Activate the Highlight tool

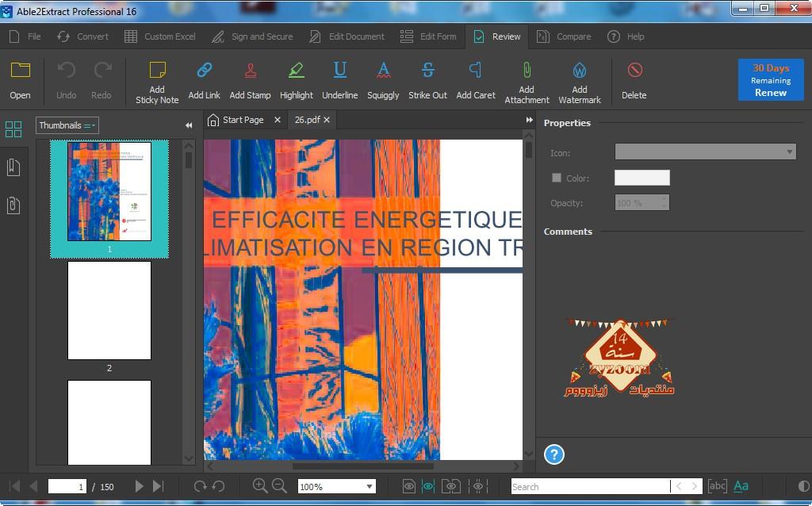coord(297,79)
